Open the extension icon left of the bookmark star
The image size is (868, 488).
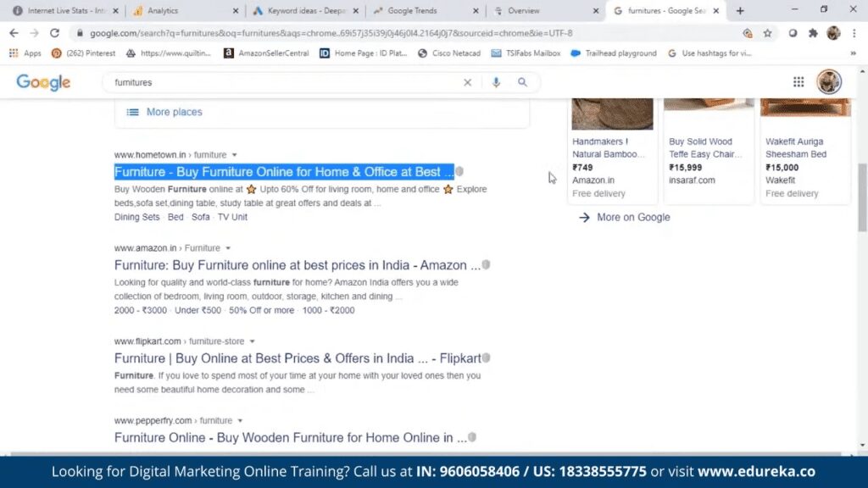(748, 33)
